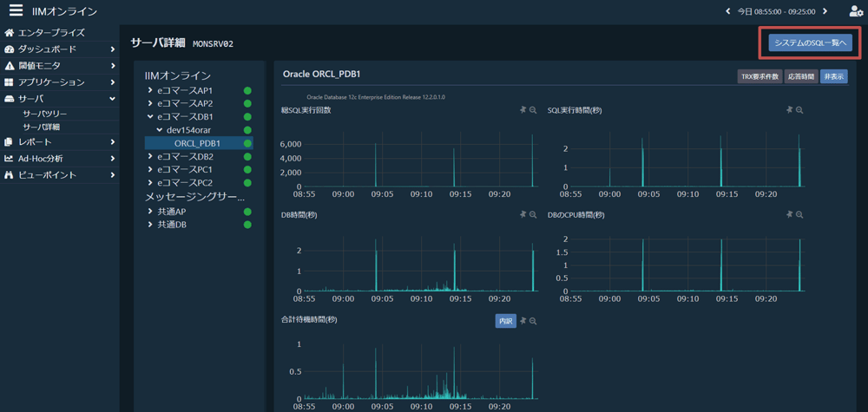This screenshot has height=412, width=868.
Task: Open the hamburger menu next to IIMオンライン
Action: (16, 10)
